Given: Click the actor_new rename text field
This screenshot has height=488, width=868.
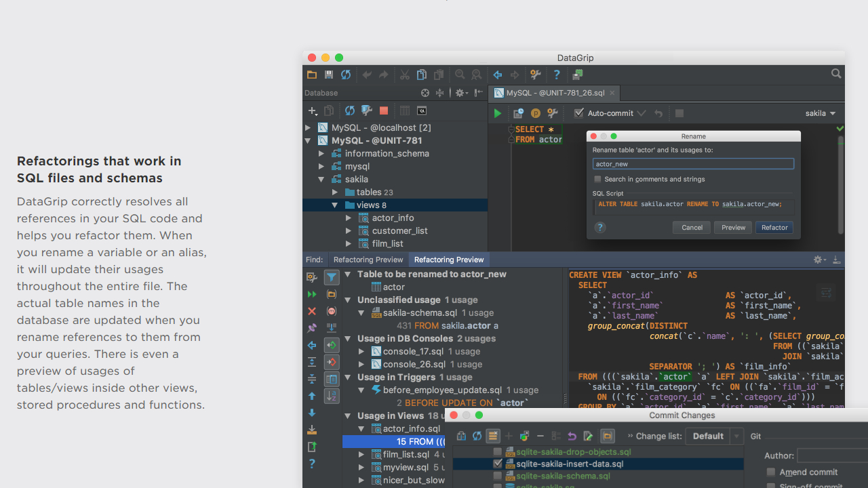Looking at the screenshot, I should click(693, 164).
